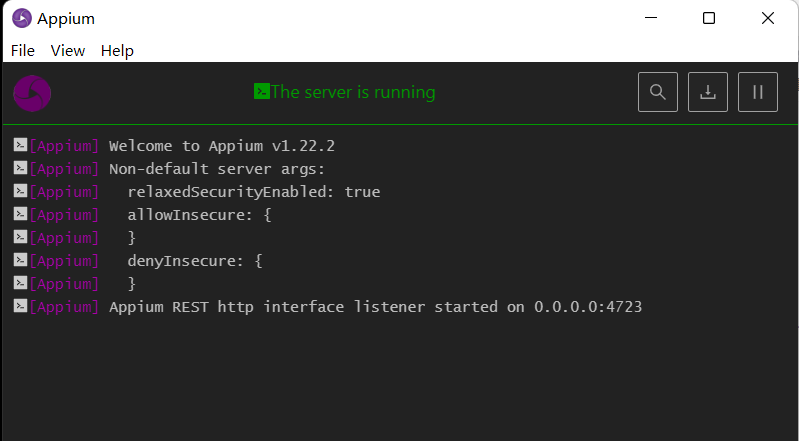Click the "denyInsecure: {" log entry

click(195, 261)
